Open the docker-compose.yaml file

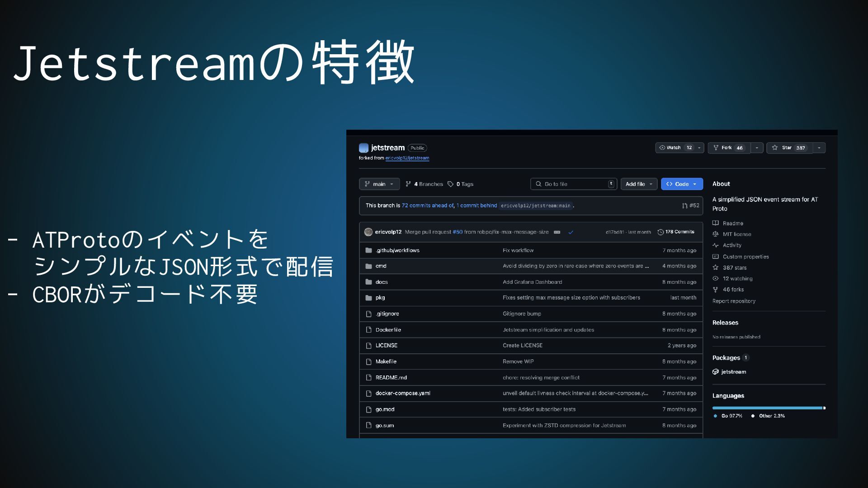click(402, 393)
